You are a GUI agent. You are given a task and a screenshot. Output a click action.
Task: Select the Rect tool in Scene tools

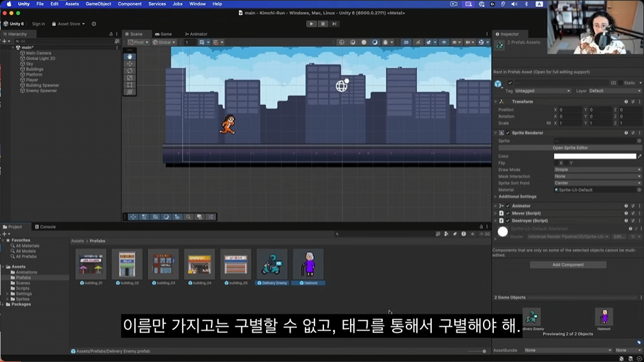click(130, 85)
